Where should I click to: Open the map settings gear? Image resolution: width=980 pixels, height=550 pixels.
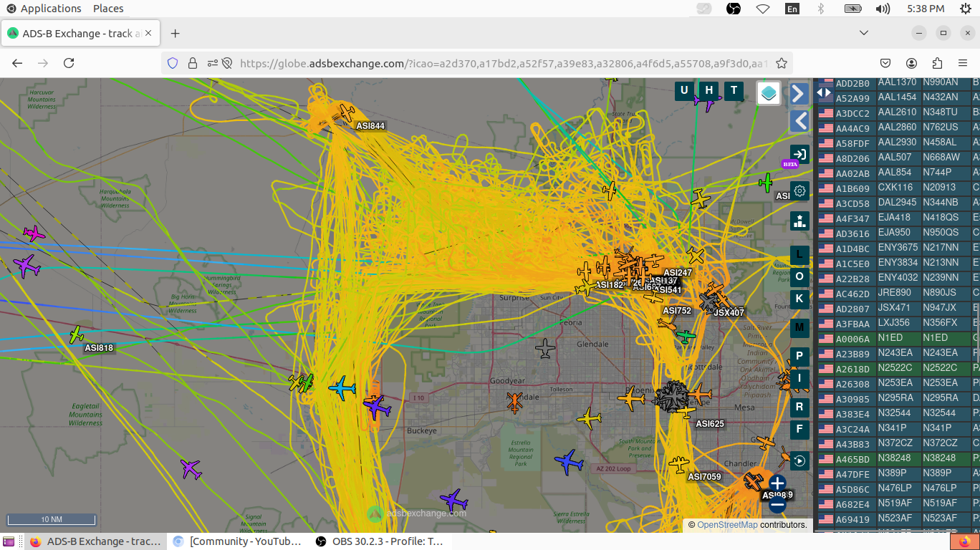[x=799, y=191]
